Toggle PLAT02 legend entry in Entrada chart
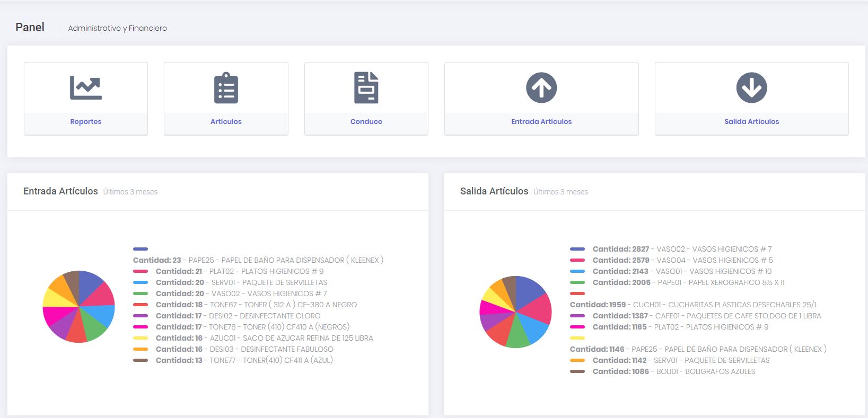This screenshot has width=868, height=418. point(239,271)
